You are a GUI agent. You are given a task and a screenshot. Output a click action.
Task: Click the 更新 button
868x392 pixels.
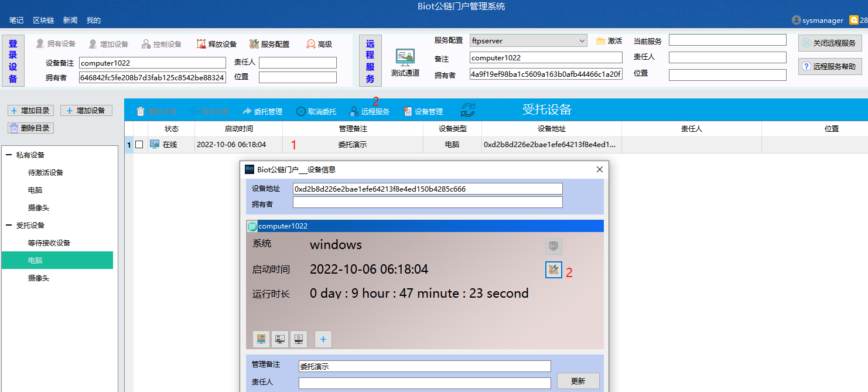pyautogui.click(x=577, y=381)
